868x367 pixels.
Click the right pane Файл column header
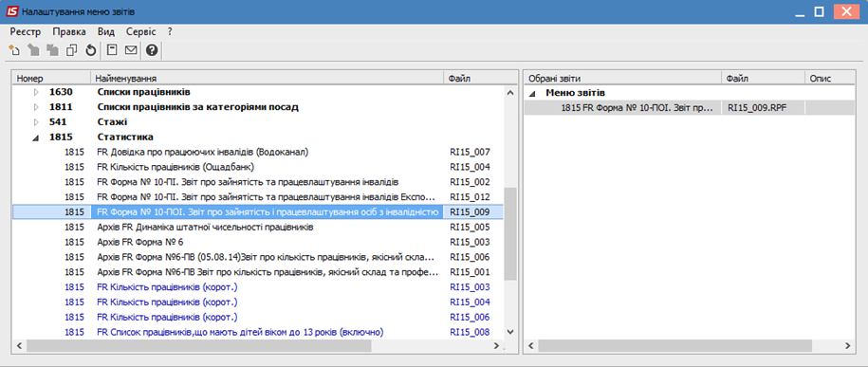click(764, 78)
